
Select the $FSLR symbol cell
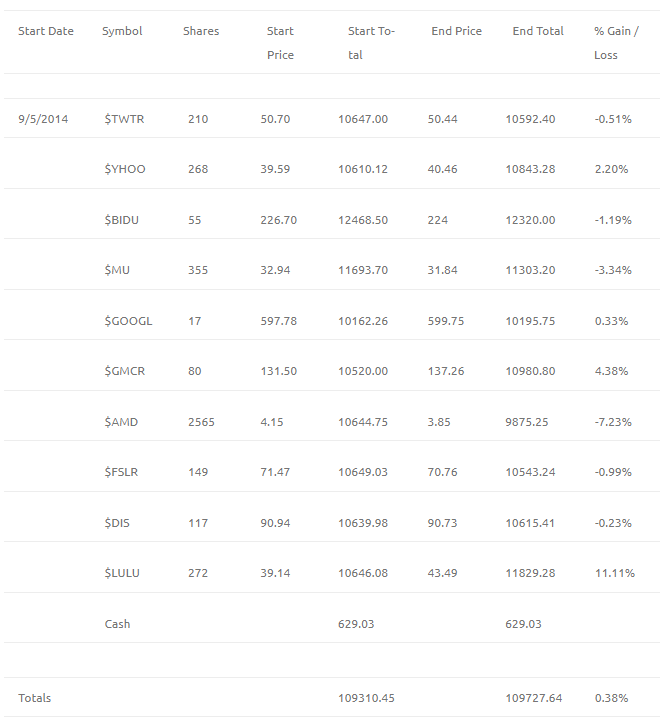[x=121, y=472]
